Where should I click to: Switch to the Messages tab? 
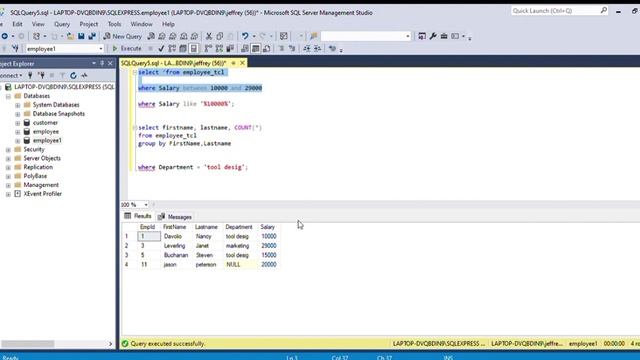click(x=175, y=217)
